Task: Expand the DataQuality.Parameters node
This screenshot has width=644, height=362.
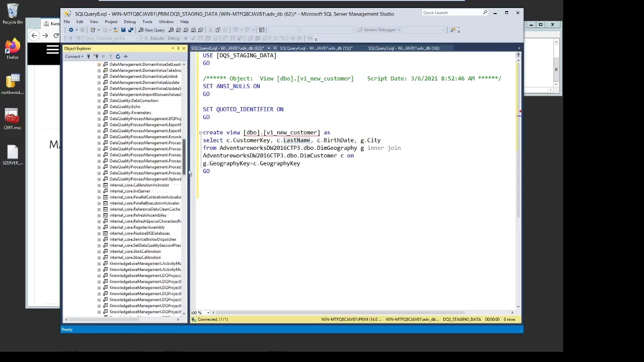Action: [x=99, y=113]
